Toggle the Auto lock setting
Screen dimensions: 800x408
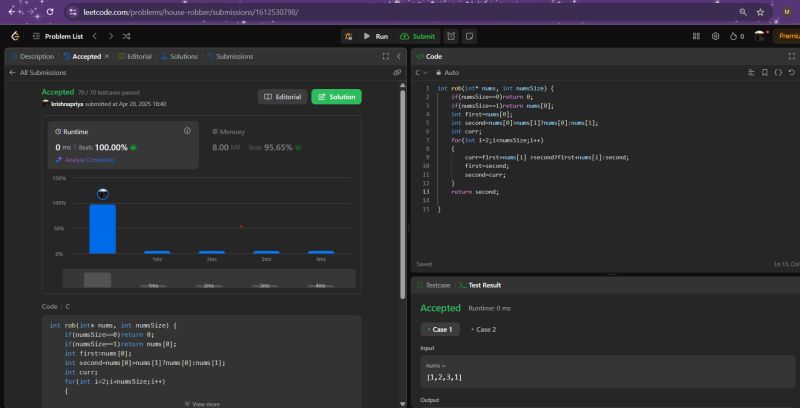(x=447, y=73)
